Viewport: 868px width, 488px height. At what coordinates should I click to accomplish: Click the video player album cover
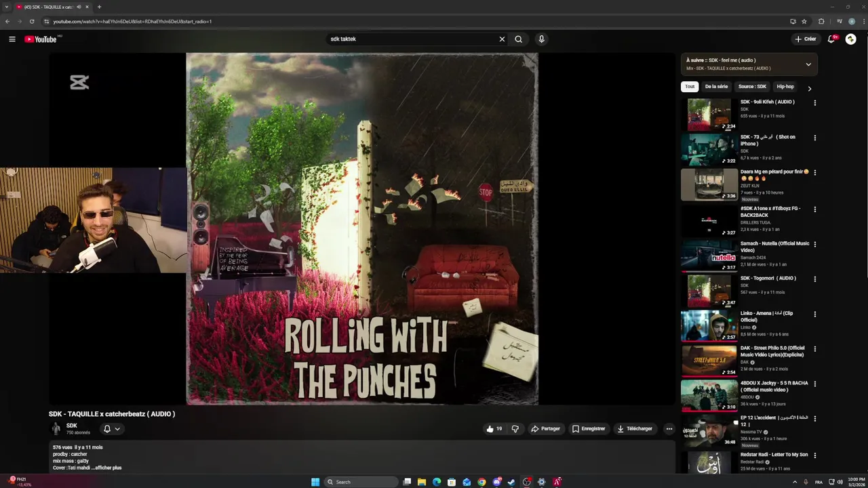362,229
